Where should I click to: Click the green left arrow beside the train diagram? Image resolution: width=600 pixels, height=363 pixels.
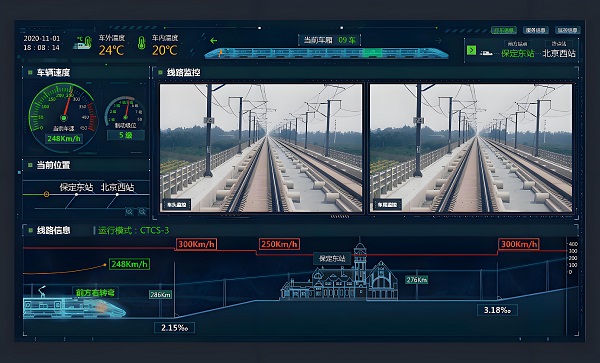[214, 41]
